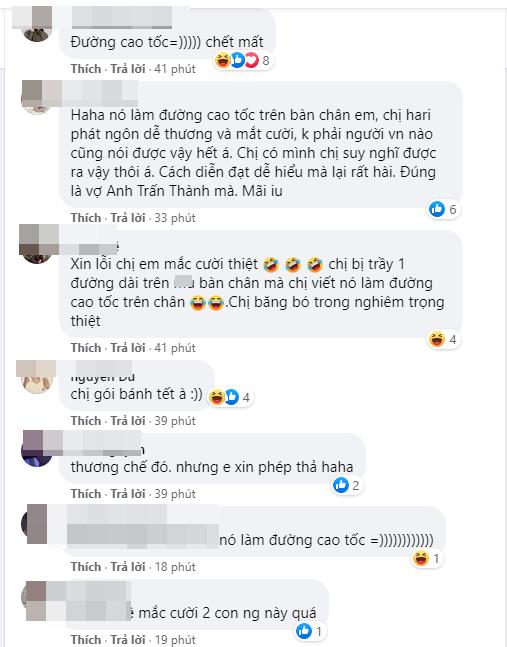
Task: Click Trả lời under the 19 phút comment
Action: point(128,640)
